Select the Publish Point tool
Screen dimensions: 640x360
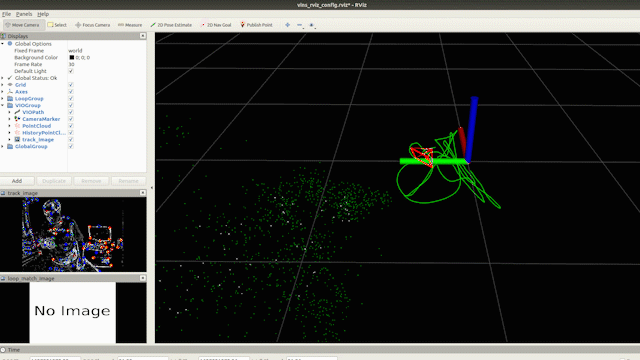point(256,25)
